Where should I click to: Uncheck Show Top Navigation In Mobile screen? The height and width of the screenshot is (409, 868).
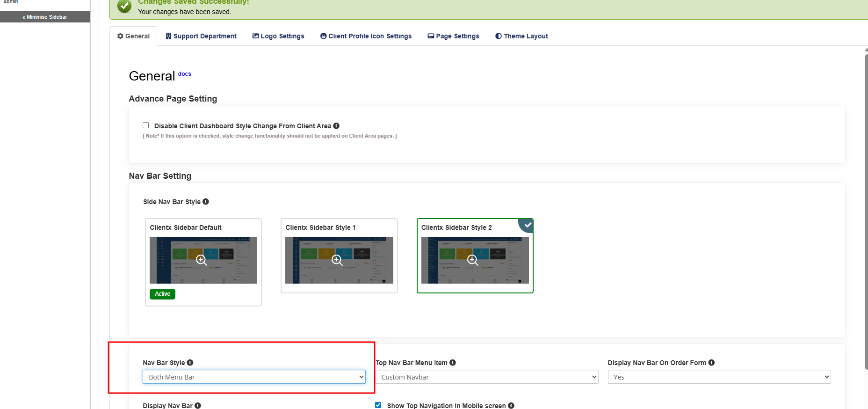click(x=378, y=405)
